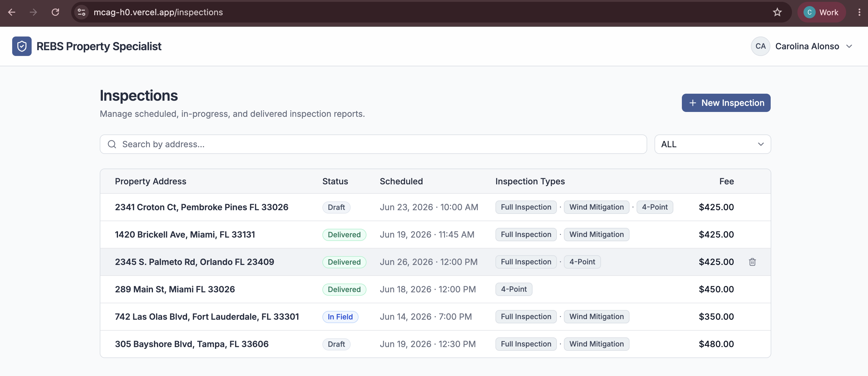This screenshot has height=376, width=868.
Task: Focus the Search by address field
Action: tap(373, 144)
